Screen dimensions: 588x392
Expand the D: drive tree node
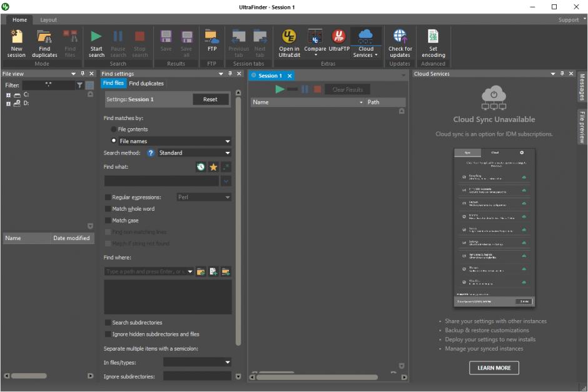pyautogui.click(x=8, y=104)
